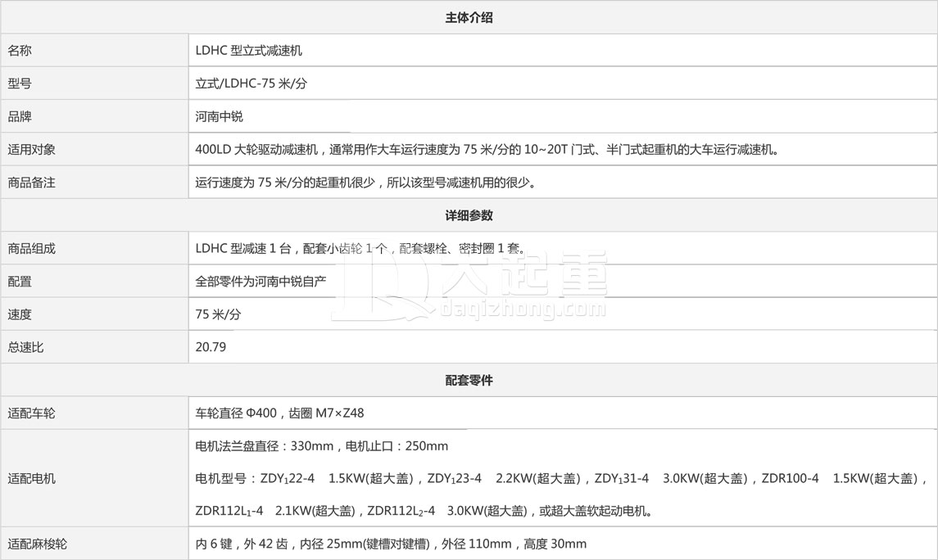
Task: Click the 配套零件 section header
Action: [469, 380]
